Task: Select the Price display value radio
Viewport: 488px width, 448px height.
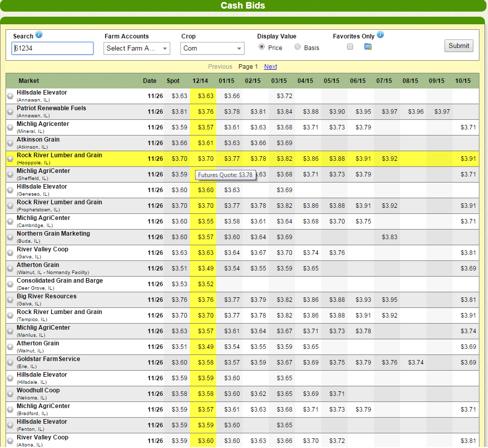Action: coord(262,47)
